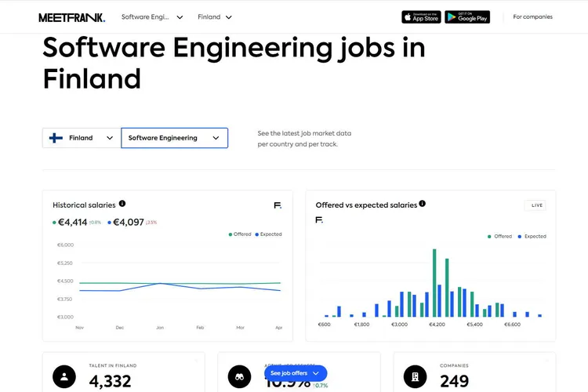Click the LIVE badge on salaries chart

click(x=535, y=205)
